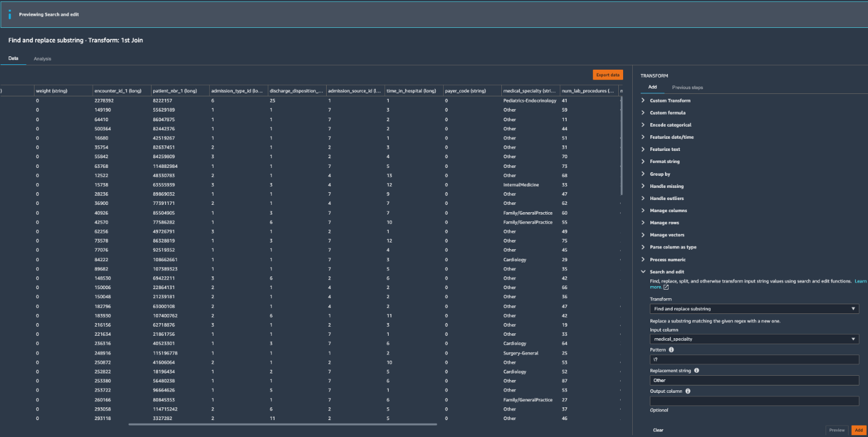The height and width of the screenshot is (437, 868).
Task: Click the external link icon beside Learn more
Action: pyautogui.click(x=666, y=287)
